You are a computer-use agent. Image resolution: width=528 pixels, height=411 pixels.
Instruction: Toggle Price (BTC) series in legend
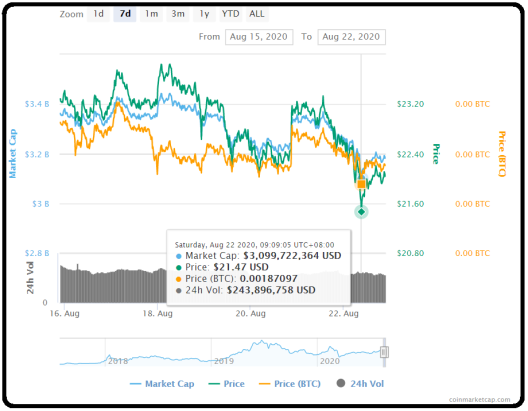coord(290,384)
